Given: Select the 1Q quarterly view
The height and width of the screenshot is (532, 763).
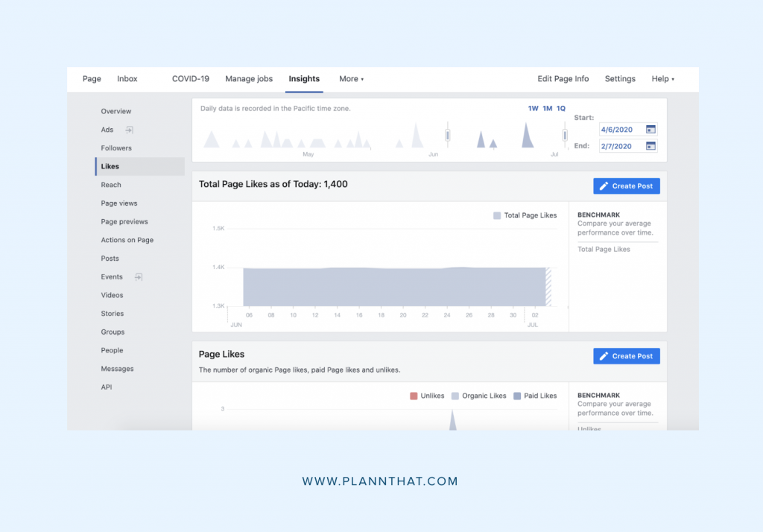Looking at the screenshot, I should 560,108.
